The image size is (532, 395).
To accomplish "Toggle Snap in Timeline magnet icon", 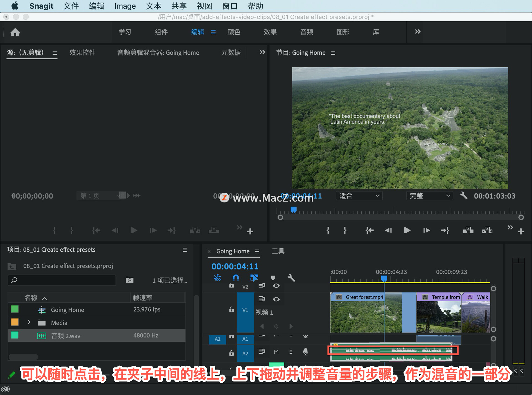I will (x=236, y=278).
